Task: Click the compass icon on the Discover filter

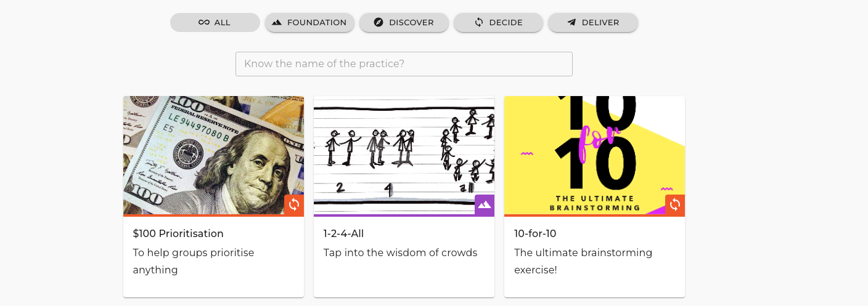Action: 379,23
